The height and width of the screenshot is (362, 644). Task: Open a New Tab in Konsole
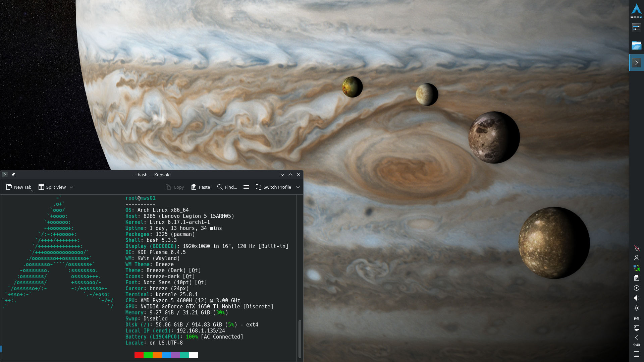[x=19, y=187]
